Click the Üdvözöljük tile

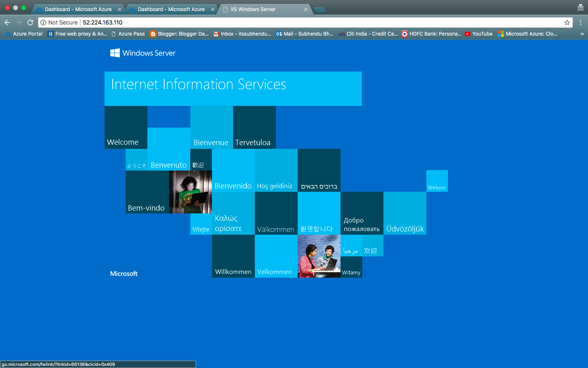405,213
